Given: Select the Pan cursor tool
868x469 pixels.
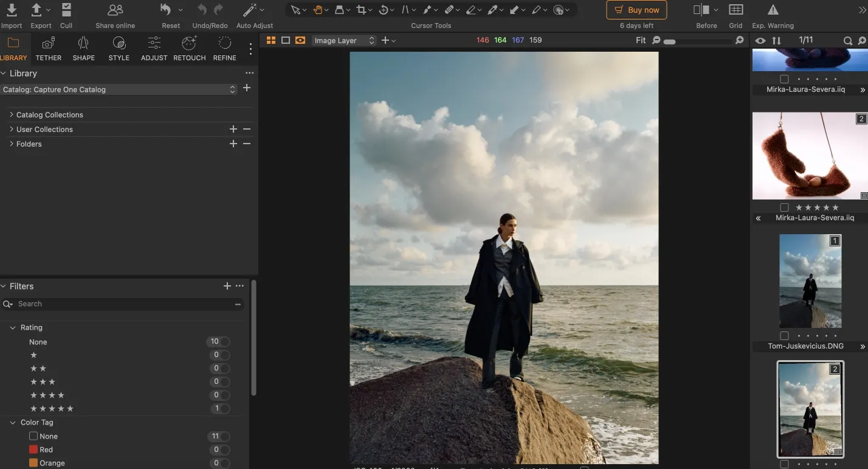Looking at the screenshot, I should pos(317,9).
